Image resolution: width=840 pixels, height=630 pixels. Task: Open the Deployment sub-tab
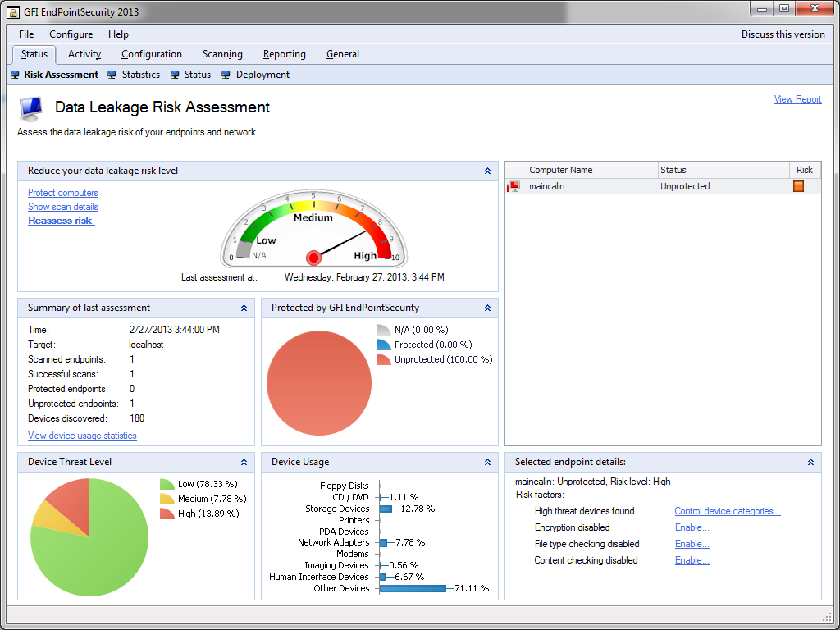[x=262, y=75]
